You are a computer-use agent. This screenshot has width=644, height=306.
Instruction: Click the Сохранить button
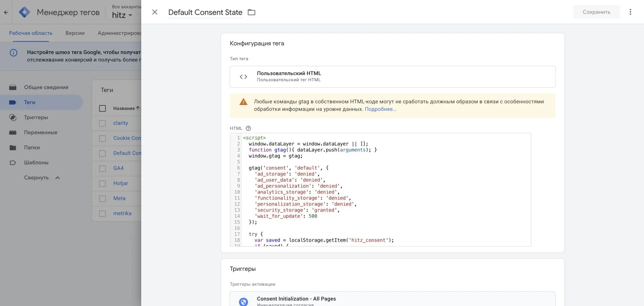[597, 12]
